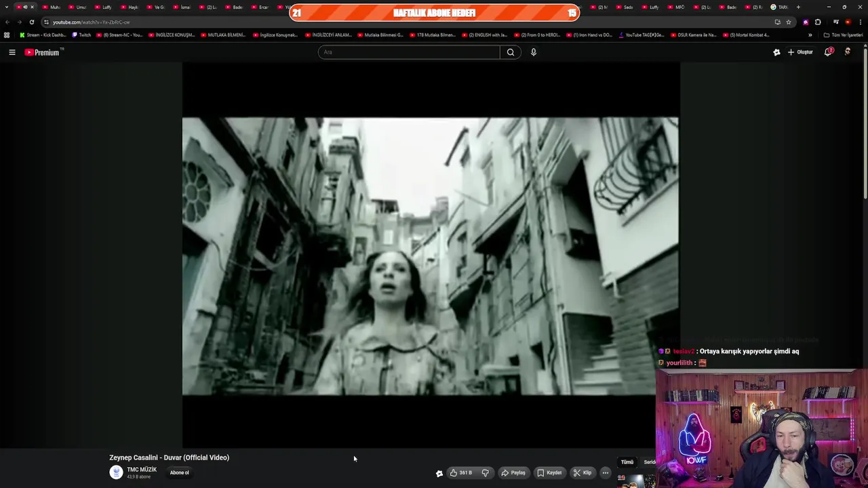Create a clip with Klip button
The image size is (868, 488).
(x=582, y=473)
